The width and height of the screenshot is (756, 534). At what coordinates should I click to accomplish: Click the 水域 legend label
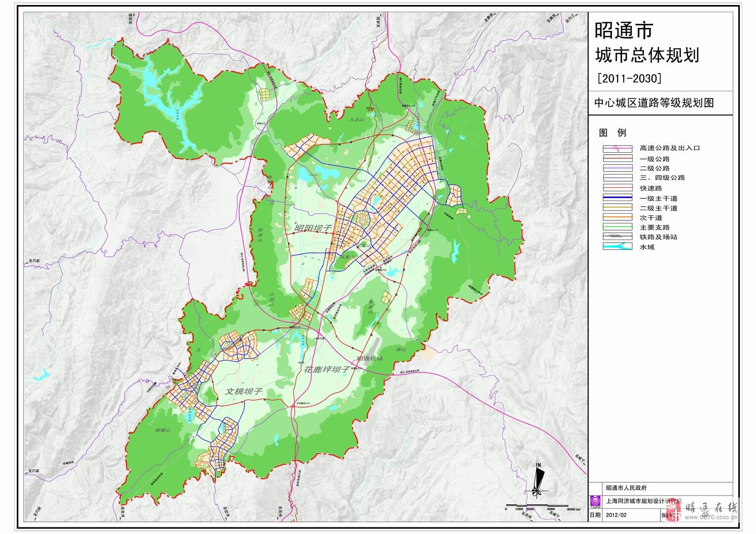[647, 247]
